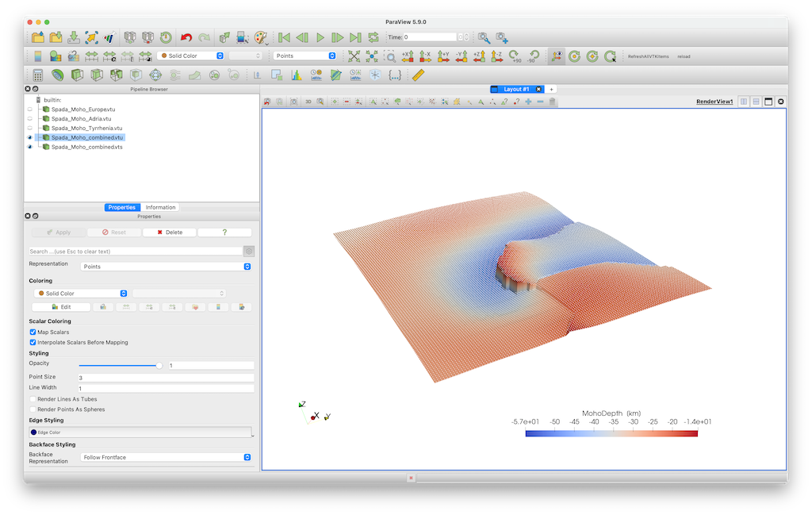This screenshot has width=812, height=515.
Task: Click the Edit color map button
Action: click(x=60, y=306)
